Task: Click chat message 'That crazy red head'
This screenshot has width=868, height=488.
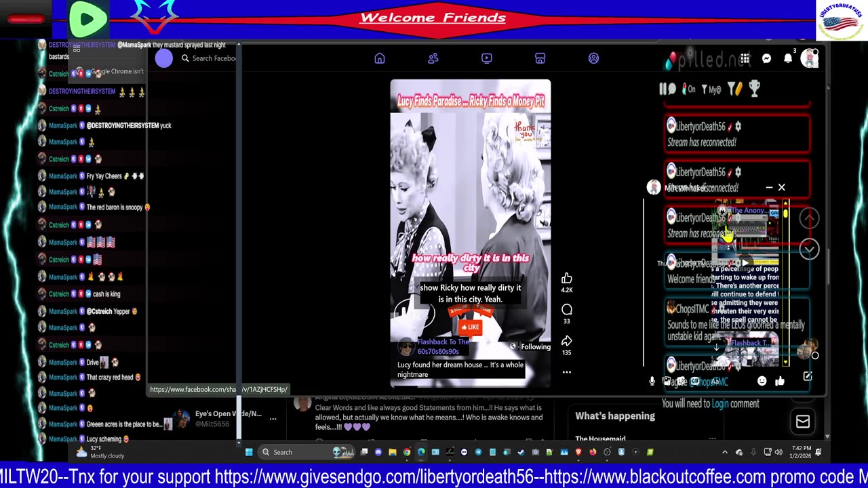Action: coord(110,378)
